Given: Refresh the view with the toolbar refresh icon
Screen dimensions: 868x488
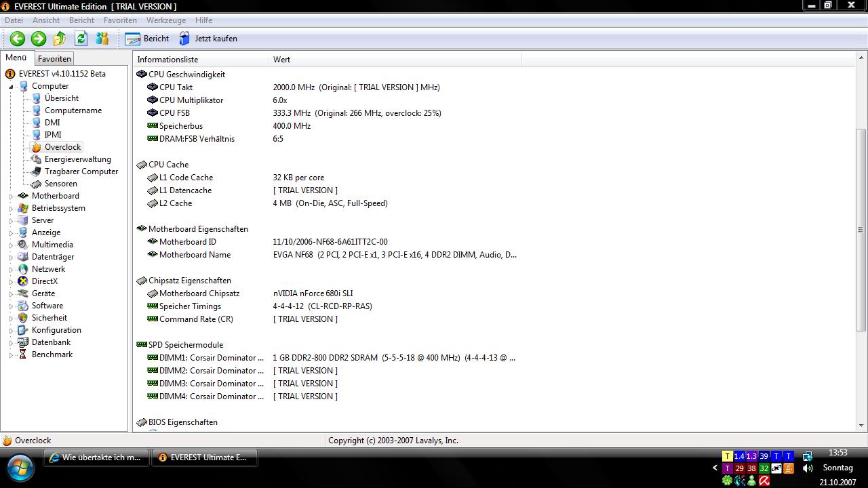Looking at the screenshot, I should pyautogui.click(x=81, y=39).
